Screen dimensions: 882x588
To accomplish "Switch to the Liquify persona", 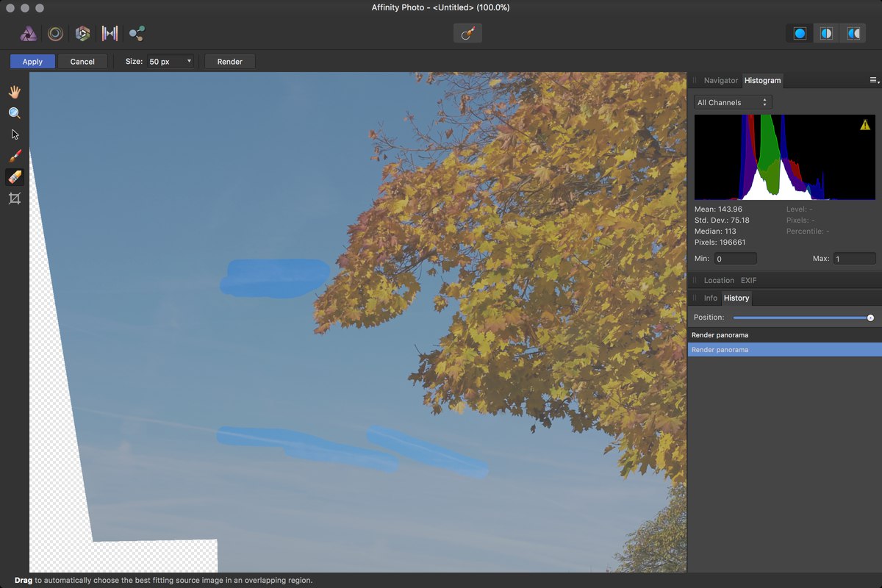I will point(55,33).
